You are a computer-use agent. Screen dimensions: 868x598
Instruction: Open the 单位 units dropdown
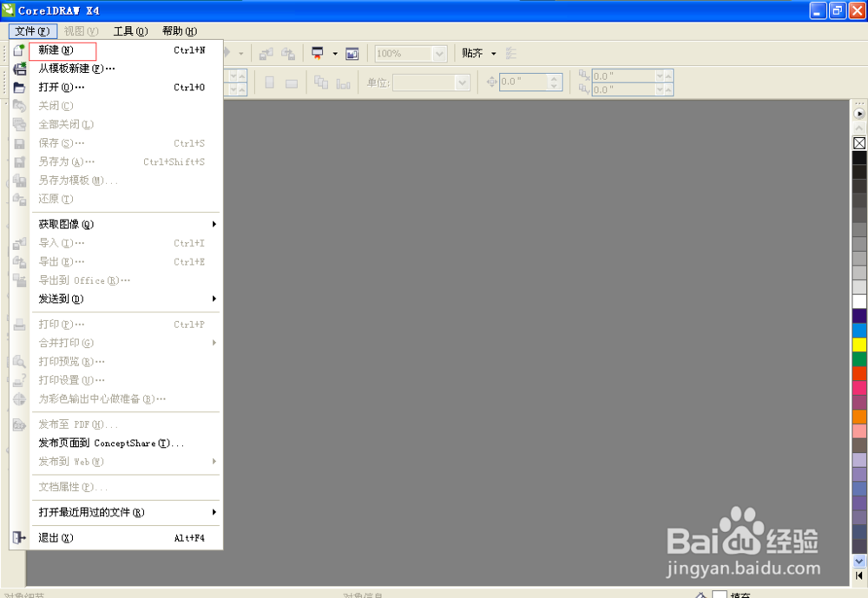coord(463,83)
